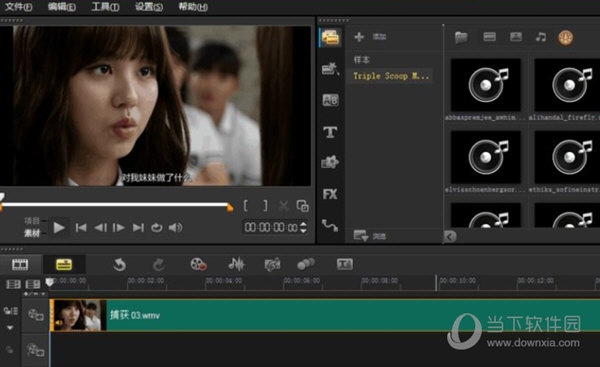
Task: Click the orange trim-end marker
Action: pyautogui.click(x=230, y=208)
